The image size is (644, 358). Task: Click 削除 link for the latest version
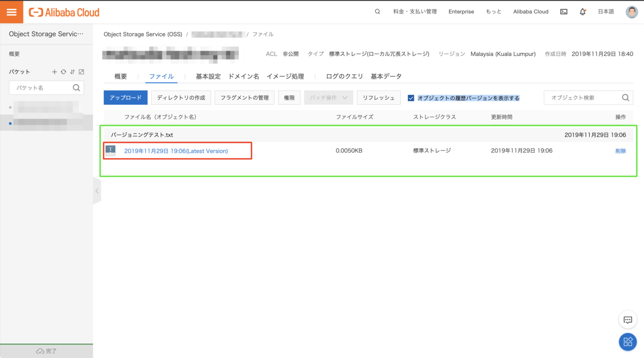point(620,151)
